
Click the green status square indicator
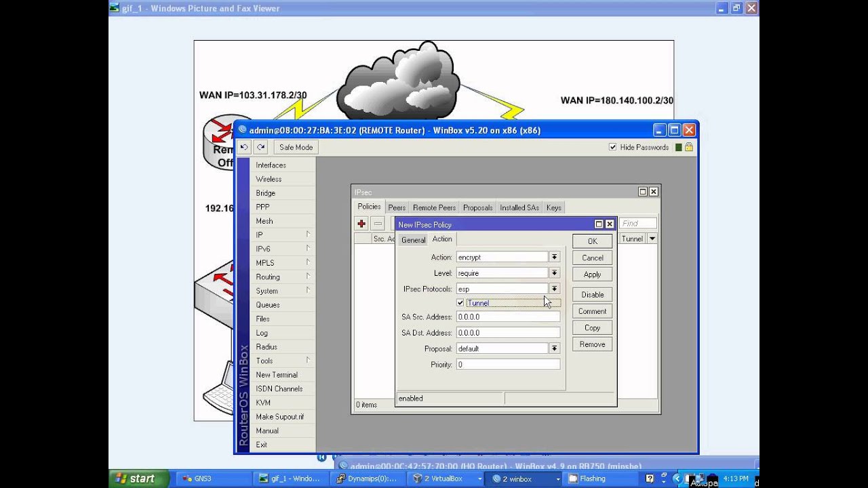tap(678, 147)
